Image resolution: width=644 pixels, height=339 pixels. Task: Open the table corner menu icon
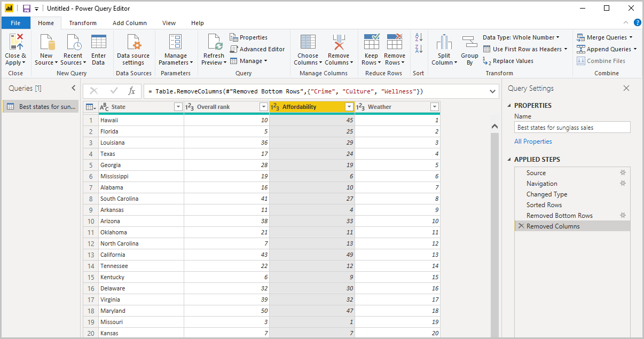click(91, 107)
